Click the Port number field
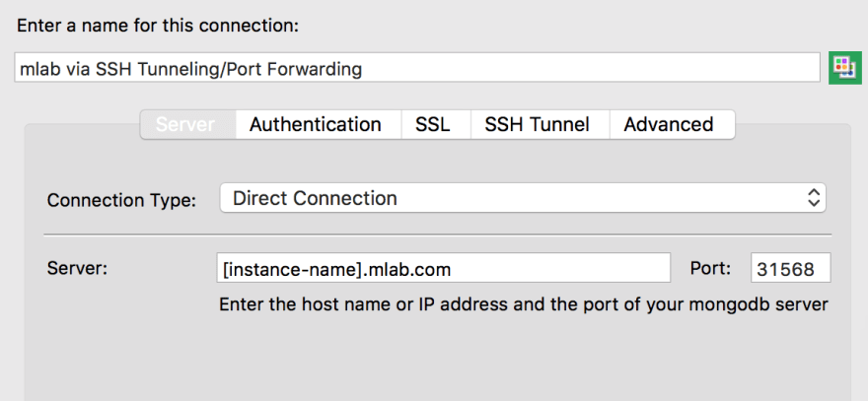The height and width of the screenshot is (401, 868). 790,268
